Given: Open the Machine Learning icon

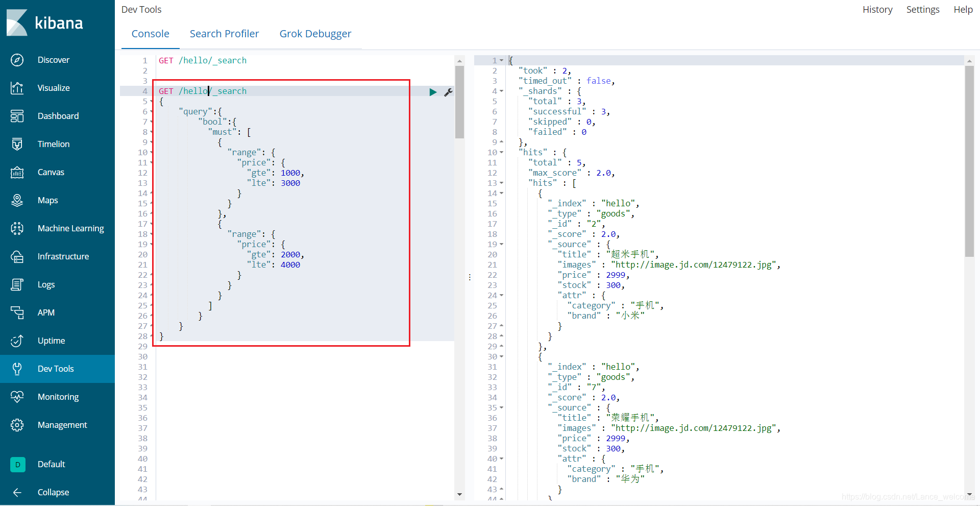Looking at the screenshot, I should 17,228.
